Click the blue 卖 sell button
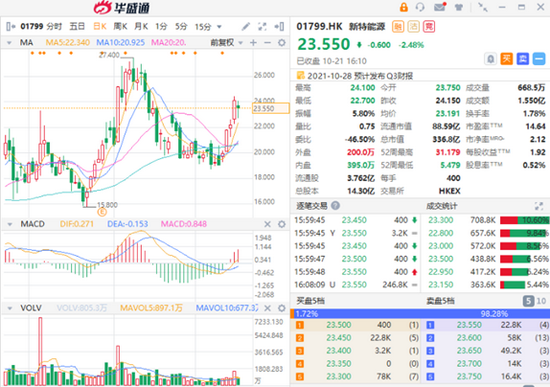550x387 pixels. pos(523,59)
